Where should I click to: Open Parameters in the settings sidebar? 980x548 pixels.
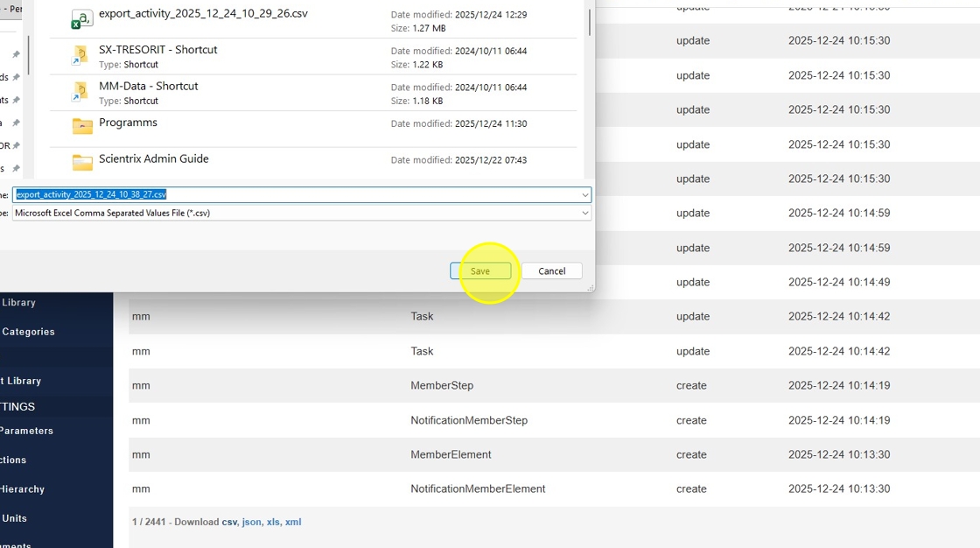click(x=26, y=431)
